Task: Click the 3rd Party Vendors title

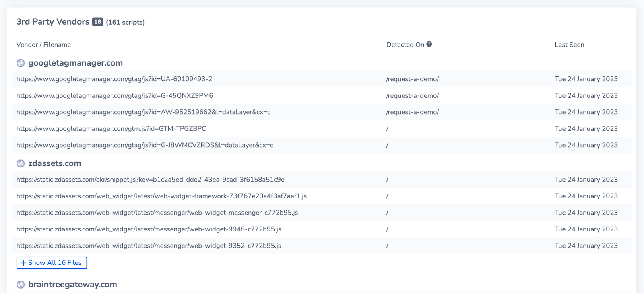Action: (53, 22)
